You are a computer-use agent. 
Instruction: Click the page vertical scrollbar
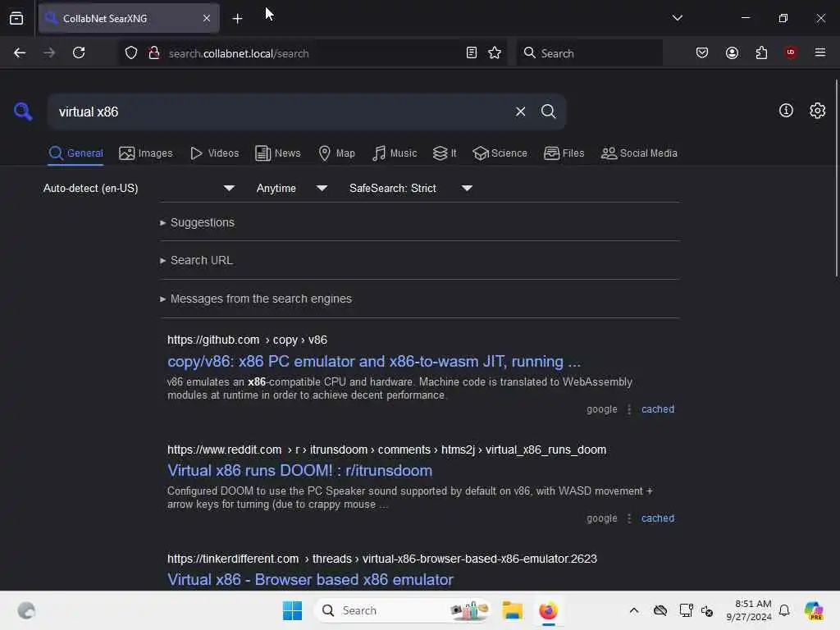point(836,177)
